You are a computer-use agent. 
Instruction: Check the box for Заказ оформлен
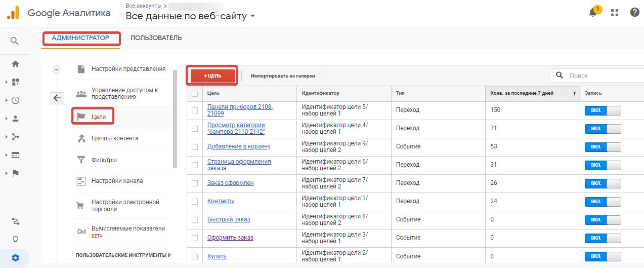[195, 183]
